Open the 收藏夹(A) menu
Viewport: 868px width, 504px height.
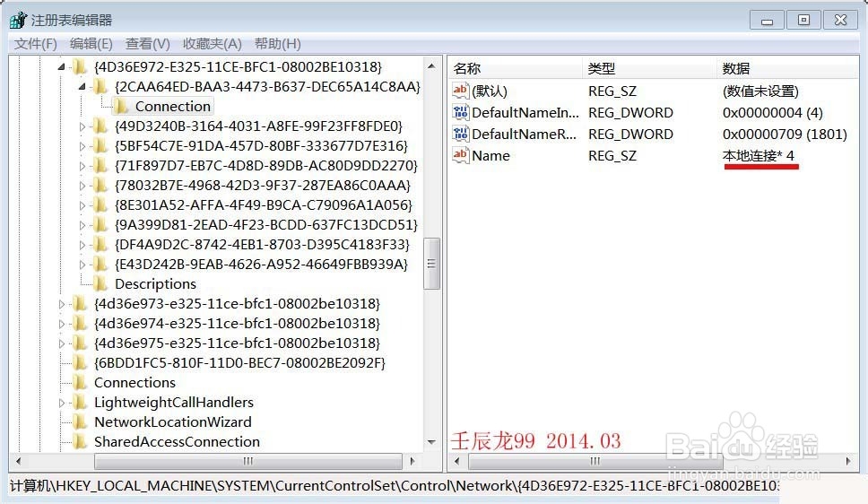coord(212,44)
